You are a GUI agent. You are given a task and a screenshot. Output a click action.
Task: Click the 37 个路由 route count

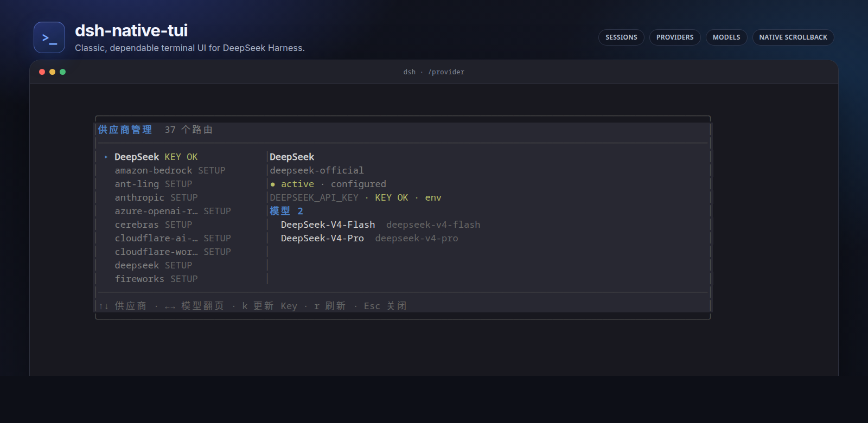[189, 130]
